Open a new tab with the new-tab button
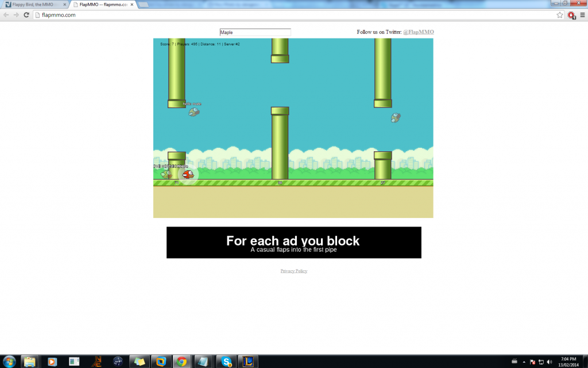The image size is (588, 368). click(144, 5)
